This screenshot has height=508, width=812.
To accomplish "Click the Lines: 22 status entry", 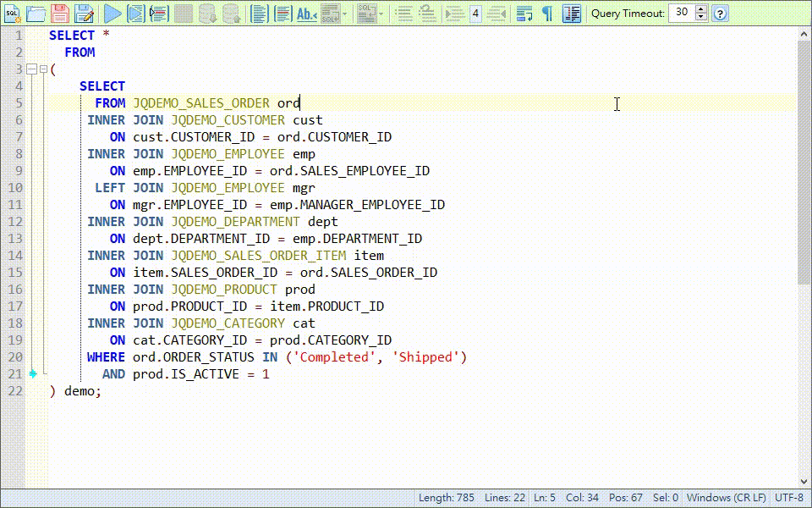I will [505, 498].
